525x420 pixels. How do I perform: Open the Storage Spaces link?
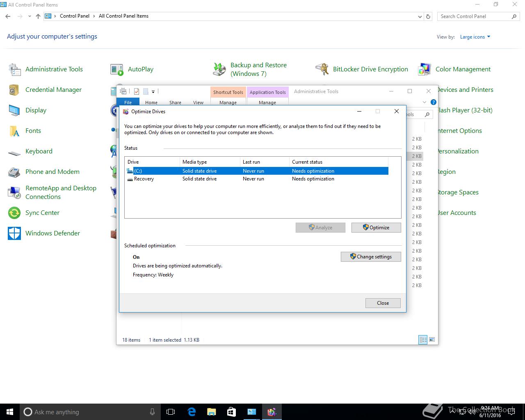458,192
